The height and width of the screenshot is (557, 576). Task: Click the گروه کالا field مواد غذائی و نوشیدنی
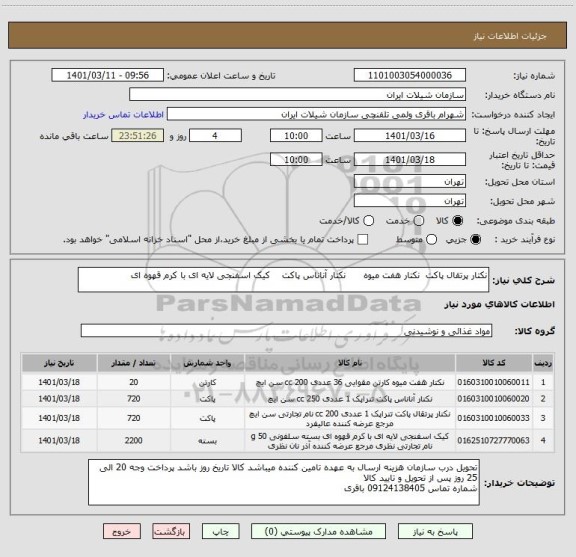click(286, 331)
